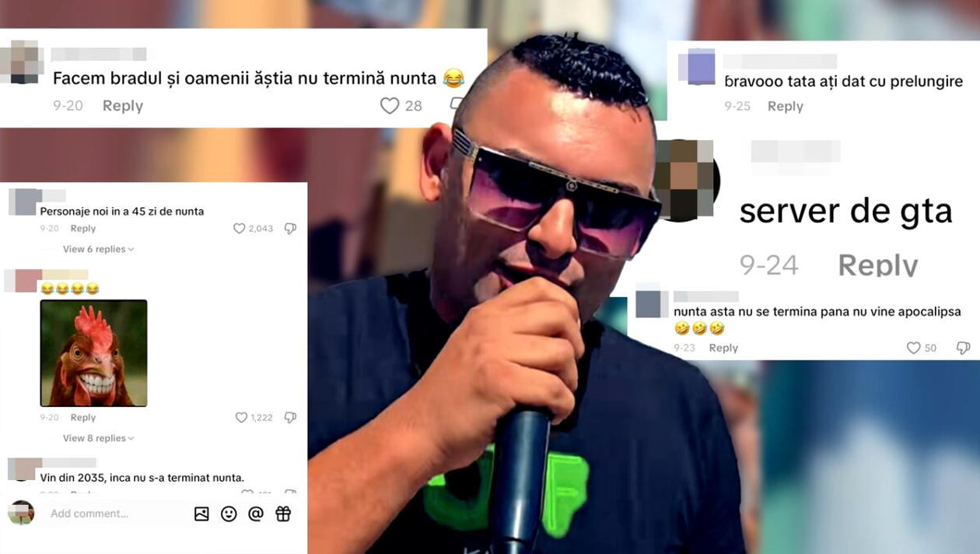
Task: Expand View 6 replies
Action: click(99, 249)
